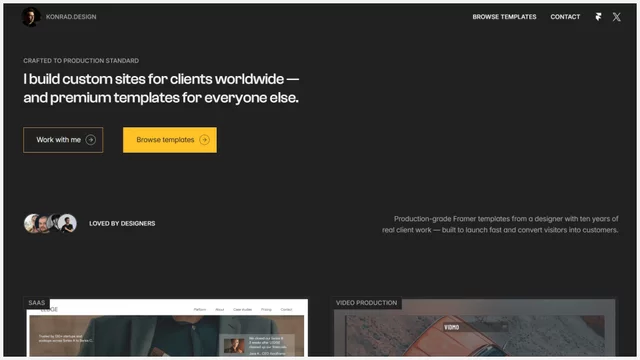Click the Konrad profile avatar logo

point(31,17)
